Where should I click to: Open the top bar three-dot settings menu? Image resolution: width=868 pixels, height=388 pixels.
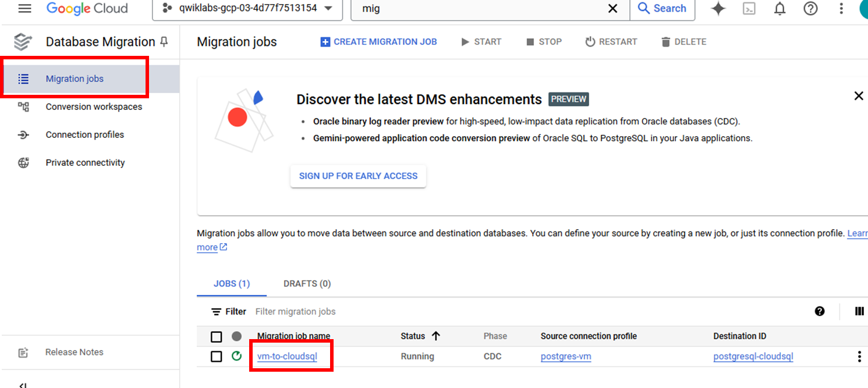841,9
